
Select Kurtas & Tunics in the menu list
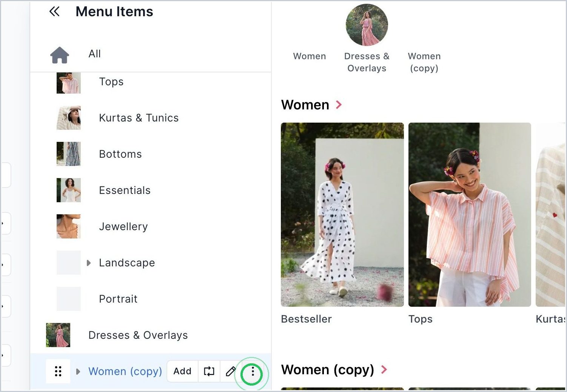139,118
